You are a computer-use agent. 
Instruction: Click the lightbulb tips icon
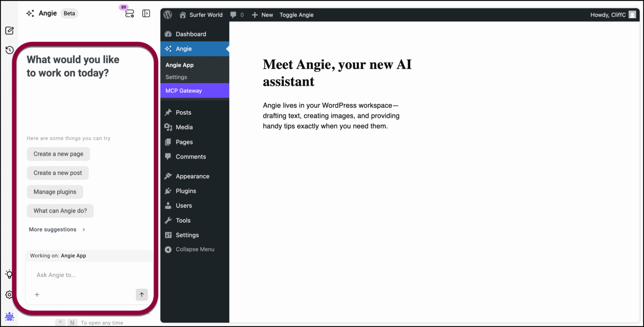click(x=9, y=275)
